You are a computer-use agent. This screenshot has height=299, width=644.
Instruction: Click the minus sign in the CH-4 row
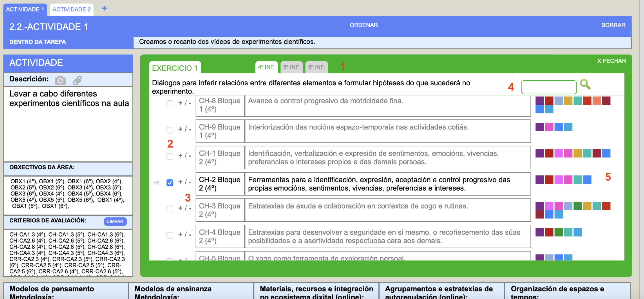[190, 235]
